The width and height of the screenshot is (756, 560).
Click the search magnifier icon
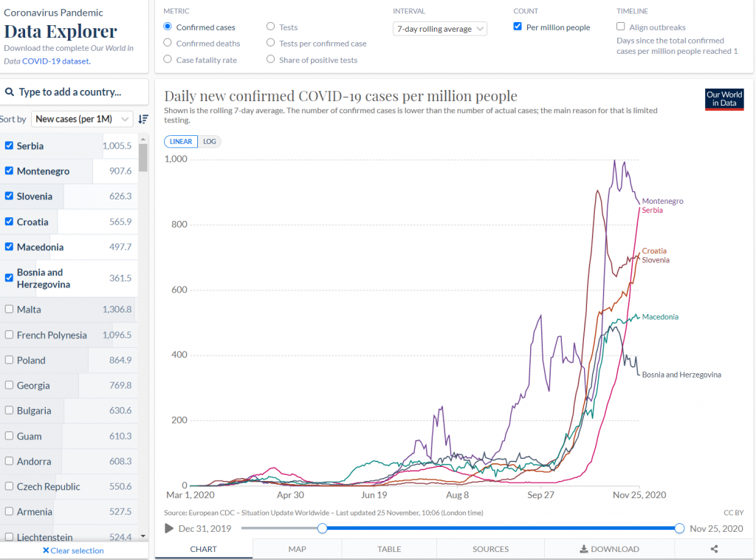tap(9, 92)
